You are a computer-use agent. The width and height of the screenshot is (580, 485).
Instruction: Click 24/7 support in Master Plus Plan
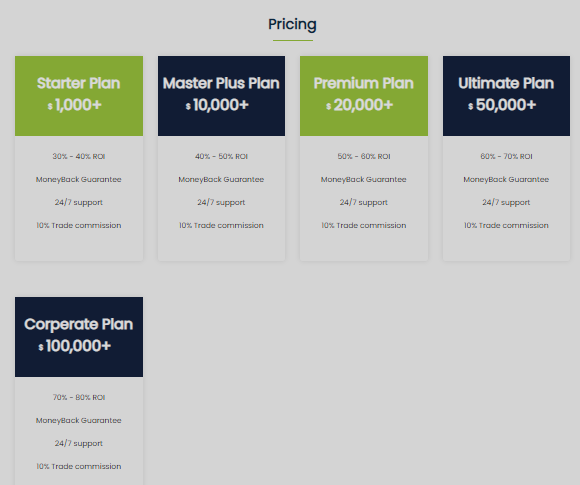click(x=221, y=202)
